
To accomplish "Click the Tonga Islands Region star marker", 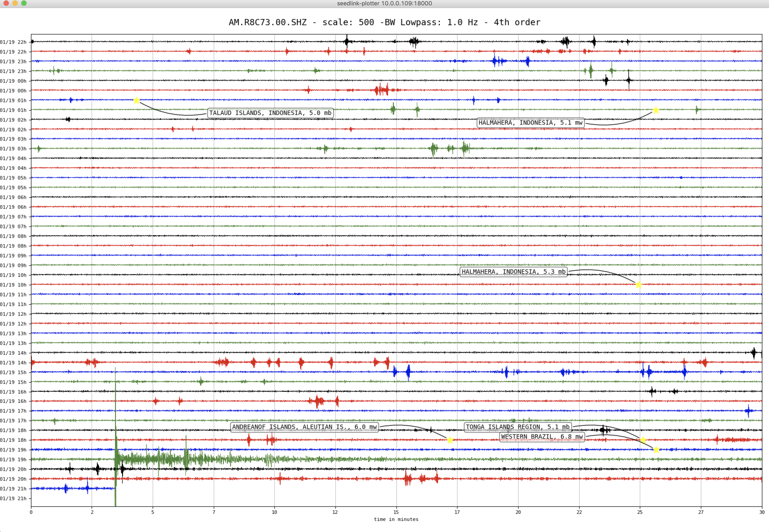I will 643,440.
